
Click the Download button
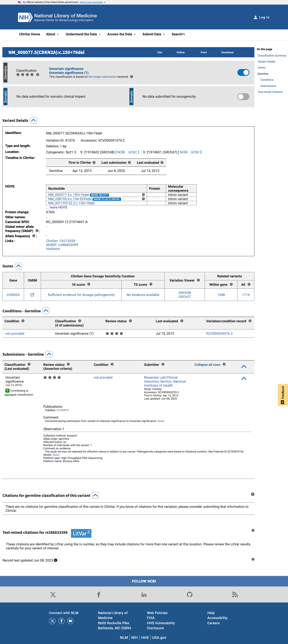(x=227, y=53)
